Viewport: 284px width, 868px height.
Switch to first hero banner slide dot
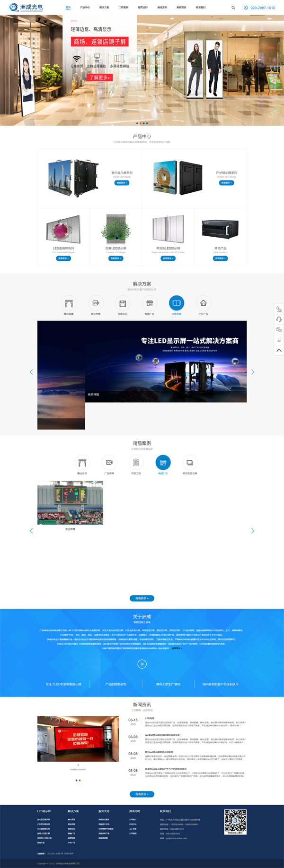tap(137, 123)
